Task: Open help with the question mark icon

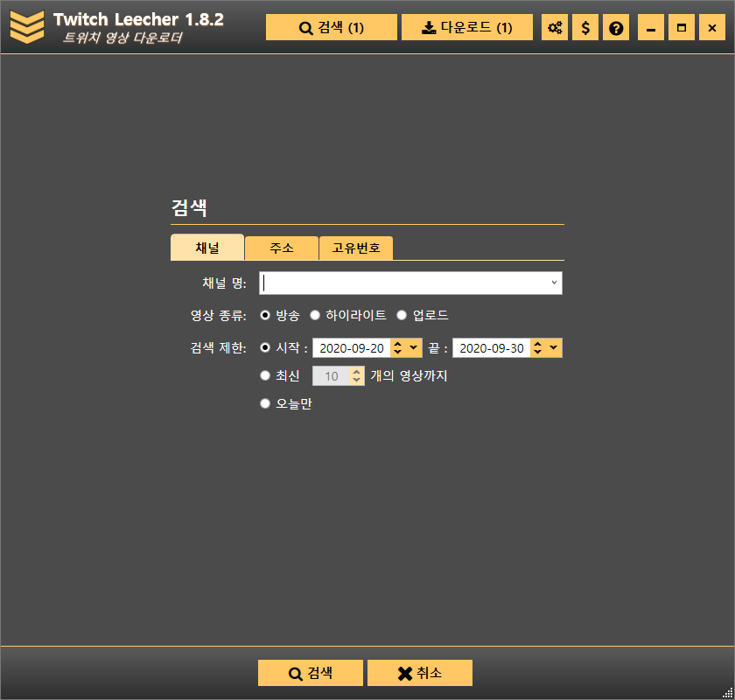Action: tap(616, 27)
